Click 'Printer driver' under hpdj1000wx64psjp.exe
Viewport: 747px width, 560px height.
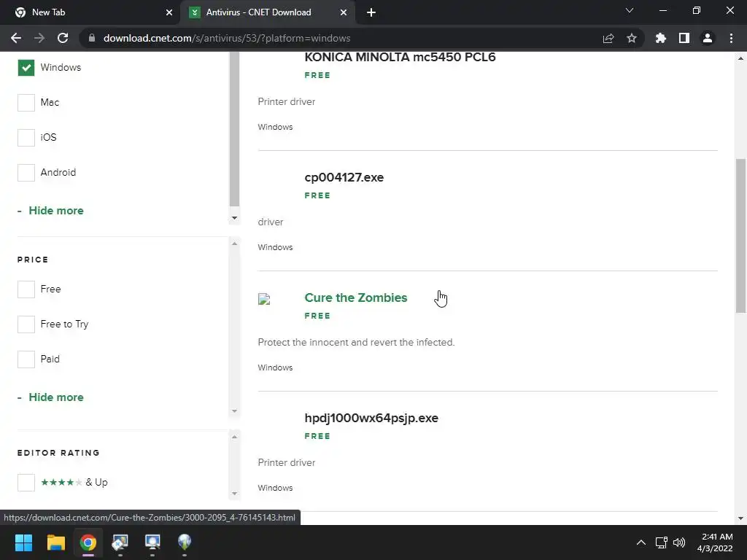[x=286, y=463]
